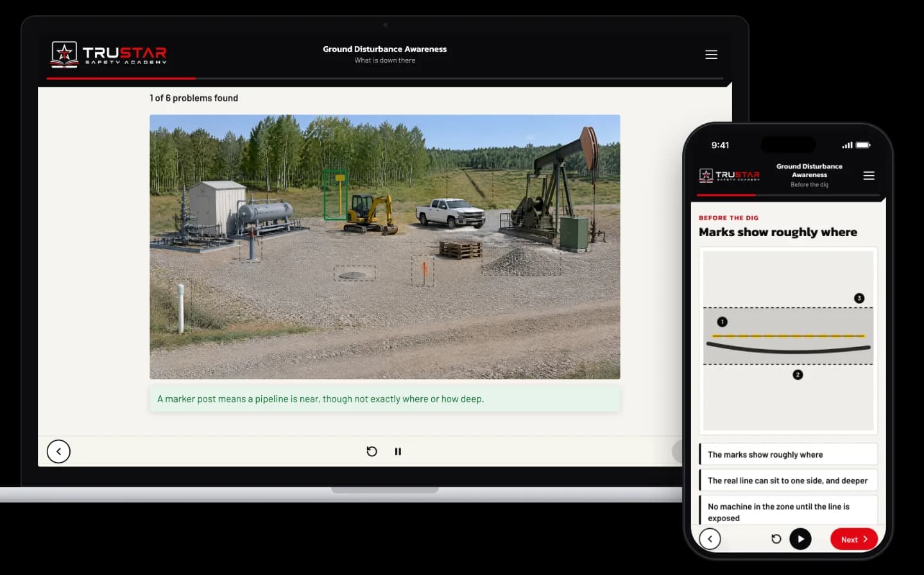This screenshot has height=575, width=924.
Task: Click the white vent post in the foreground
Action: (x=181, y=309)
